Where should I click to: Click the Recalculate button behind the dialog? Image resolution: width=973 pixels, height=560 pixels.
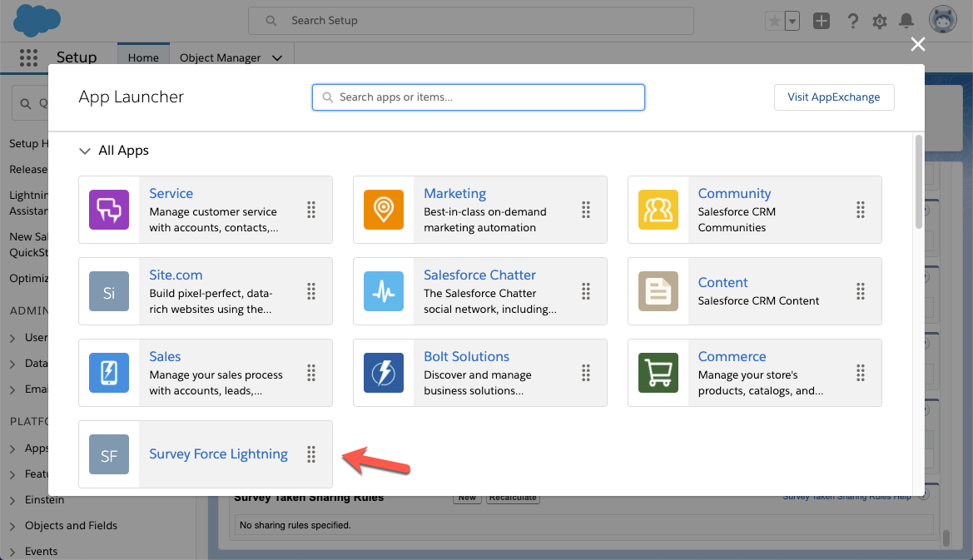click(513, 498)
